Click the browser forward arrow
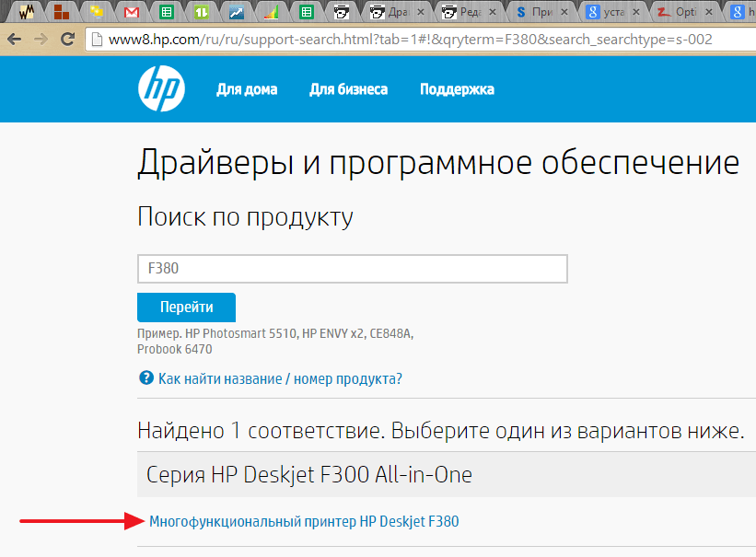The width and height of the screenshot is (756, 557). pyautogui.click(x=41, y=41)
